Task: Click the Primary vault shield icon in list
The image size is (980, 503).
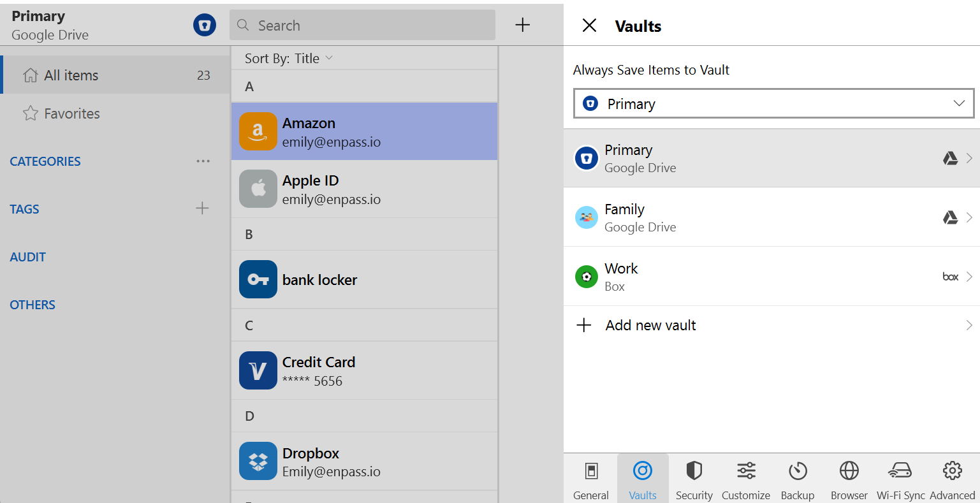Action: click(x=587, y=158)
